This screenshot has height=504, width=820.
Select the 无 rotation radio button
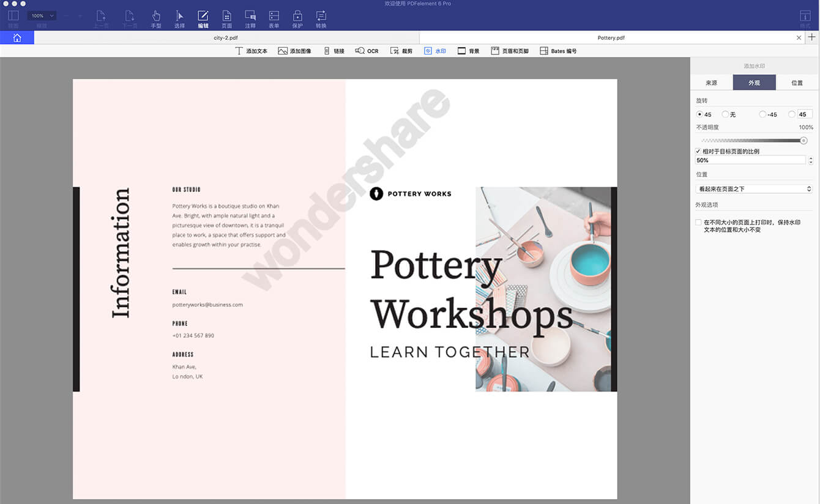[725, 114]
